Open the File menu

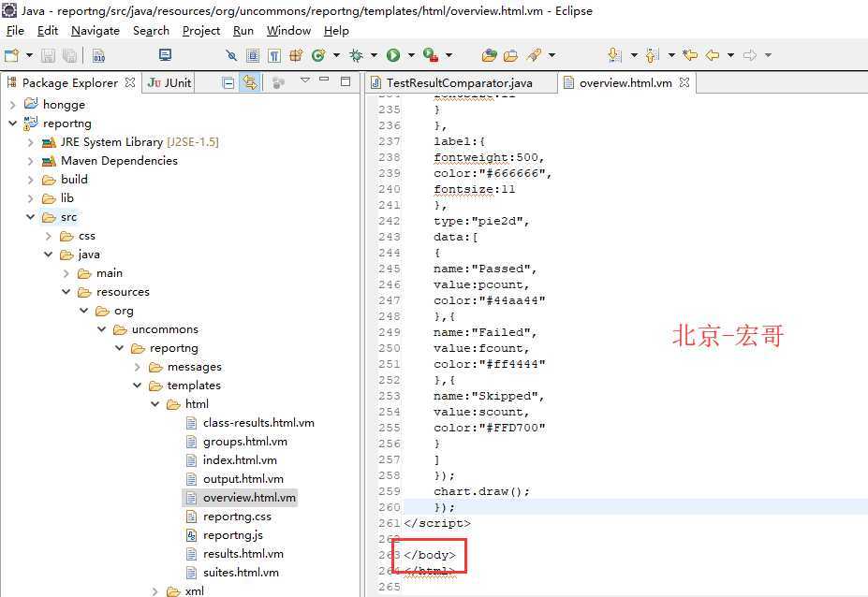pyautogui.click(x=15, y=31)
